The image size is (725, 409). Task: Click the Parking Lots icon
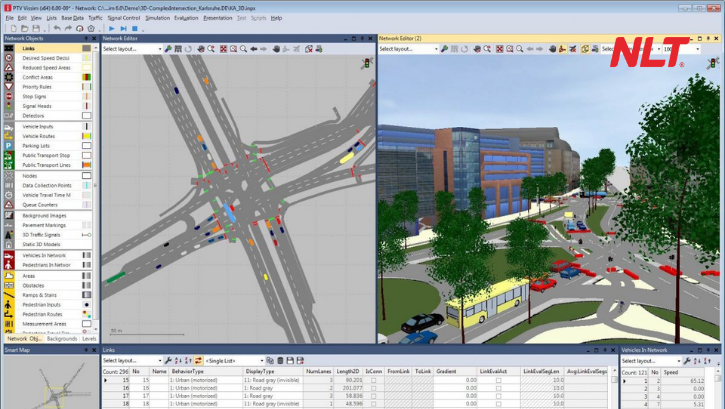pos(9,146)
